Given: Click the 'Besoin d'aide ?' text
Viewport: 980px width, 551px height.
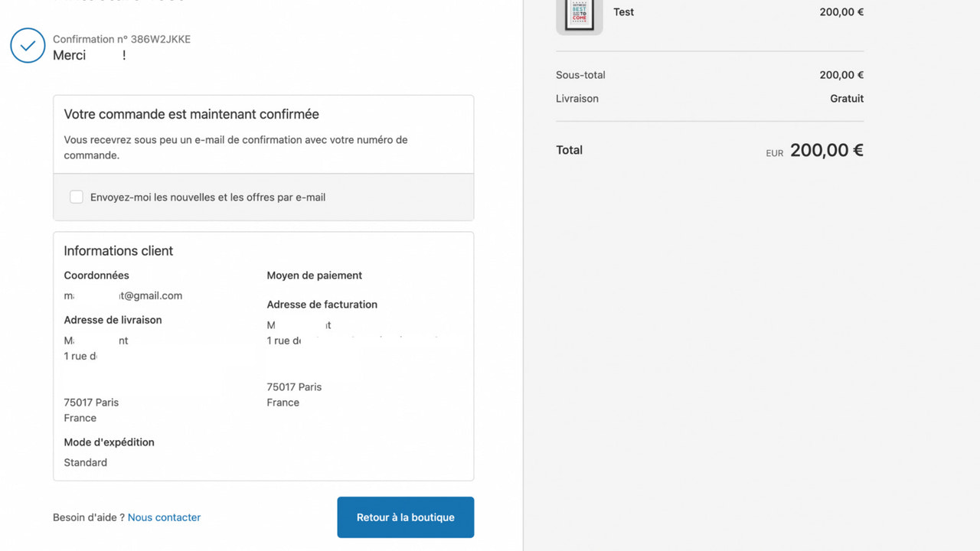Looking at the screenshot, I should [x=89, y=517].
